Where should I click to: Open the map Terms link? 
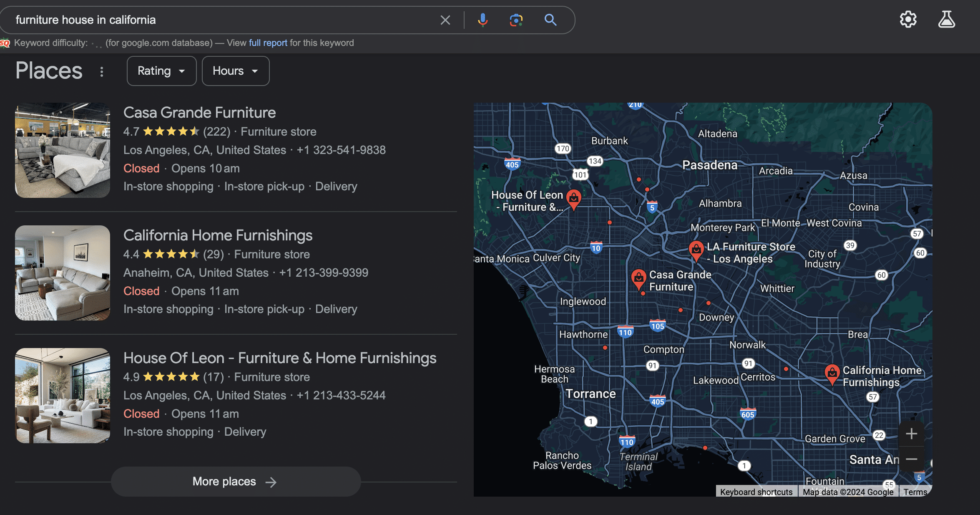point(915,492)
